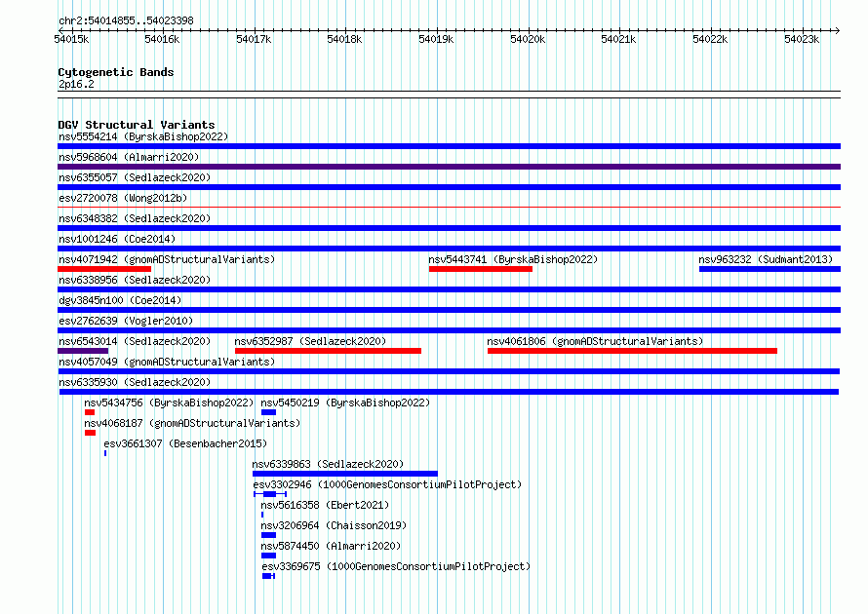The image size is (868, 614).
Task: Select the nsv5434756 (ByrskaBishop2022) label
Action: click(169, 403)
